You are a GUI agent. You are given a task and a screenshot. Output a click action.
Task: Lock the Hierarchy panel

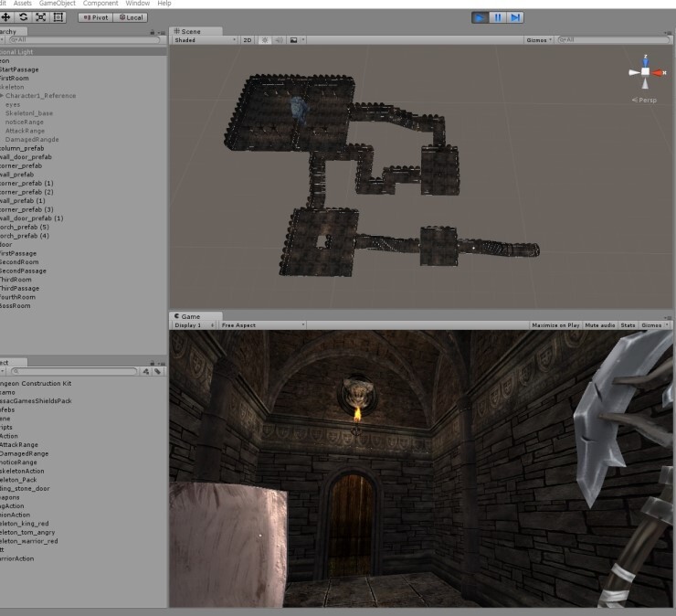(x=153, y=32)
